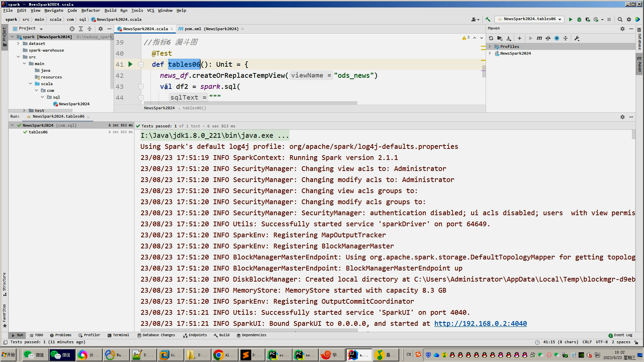The width and height of the screenshot is (644, 362).
Task: Open the SparkUI link http://192.168.0.2:4040
Action: [480, 323]
